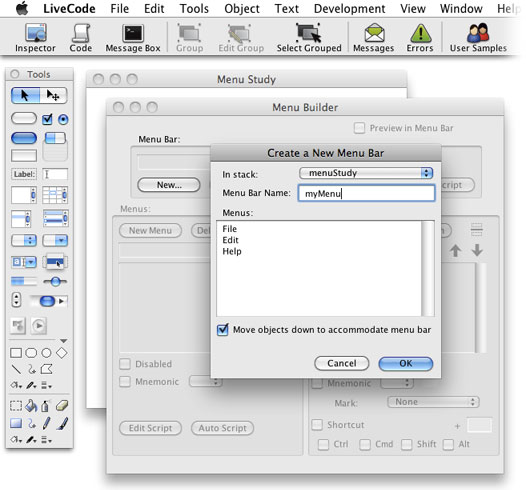Open the In stack menuStudy dropdown
Image resolution: width=526 pixels, height=490 pixels.
(x=366, y=173)
